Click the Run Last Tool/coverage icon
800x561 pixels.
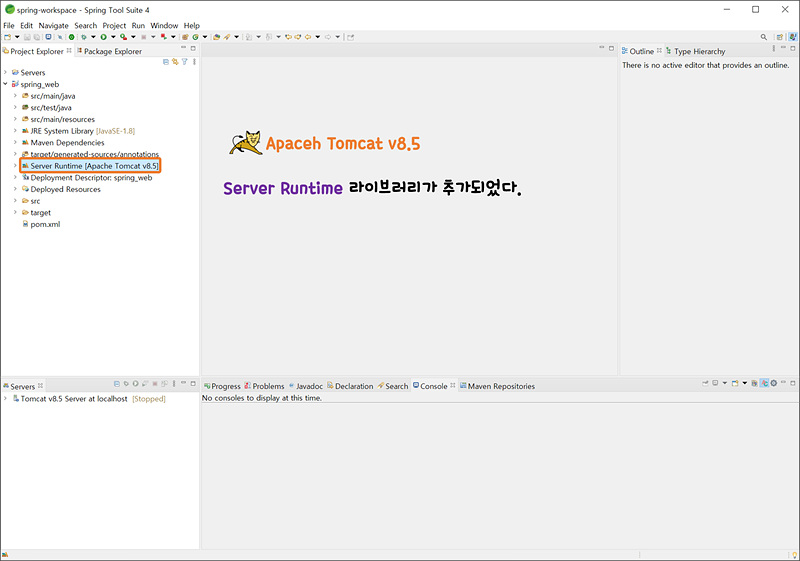coord(123,37)
